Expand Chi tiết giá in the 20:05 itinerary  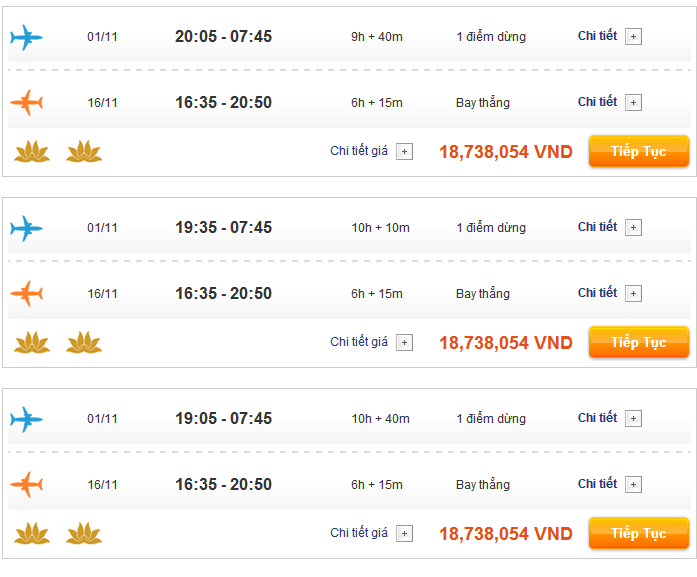(x=404, y=152)
